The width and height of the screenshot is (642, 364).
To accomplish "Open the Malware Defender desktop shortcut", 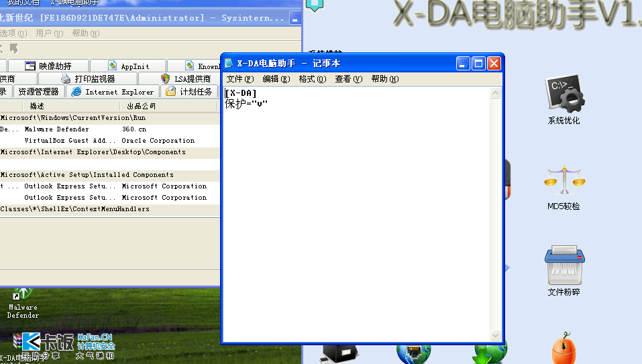I will pos(23,303).
